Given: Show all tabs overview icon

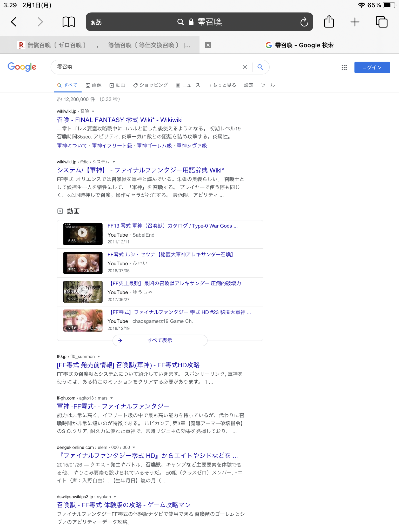Looking at the screenshot, I should [382, 22].
